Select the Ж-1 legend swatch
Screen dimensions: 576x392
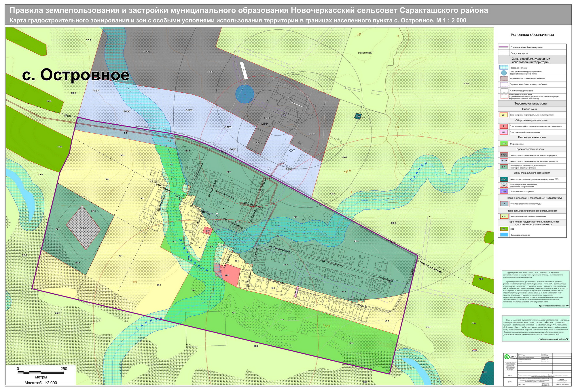(504, 115)
